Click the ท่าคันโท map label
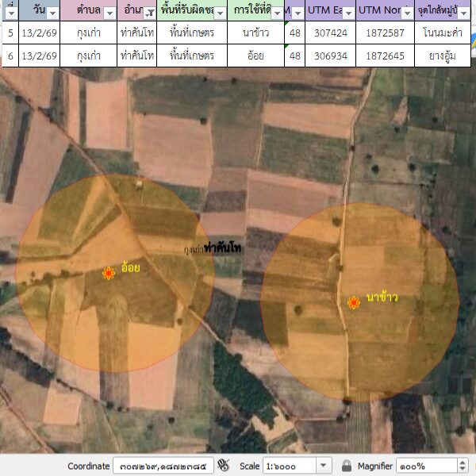The image size is (476, 476). 223,248
